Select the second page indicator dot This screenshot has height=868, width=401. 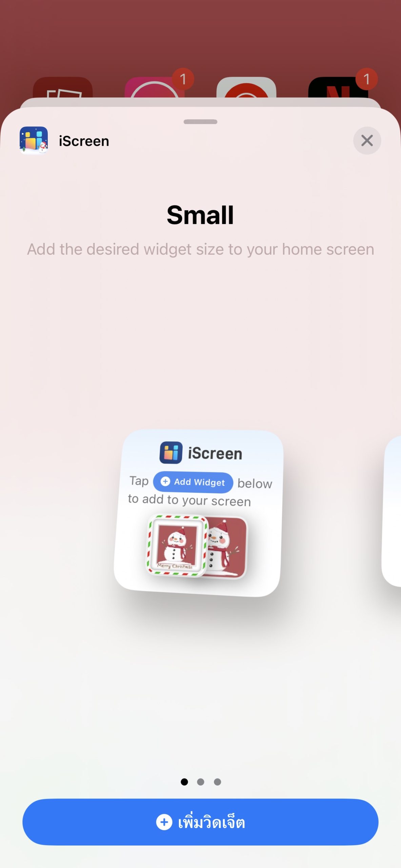tap(201, 782)
